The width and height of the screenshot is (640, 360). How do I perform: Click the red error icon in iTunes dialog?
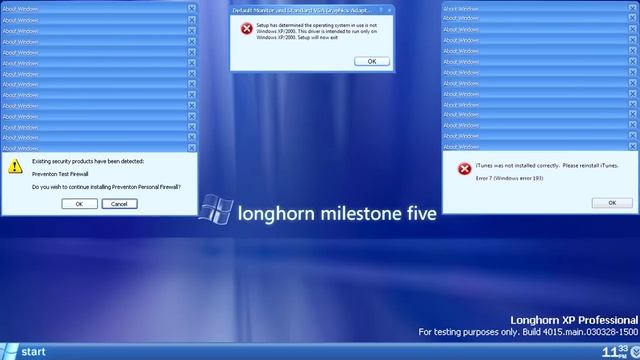pyautogui.click(x=464, y=169)
